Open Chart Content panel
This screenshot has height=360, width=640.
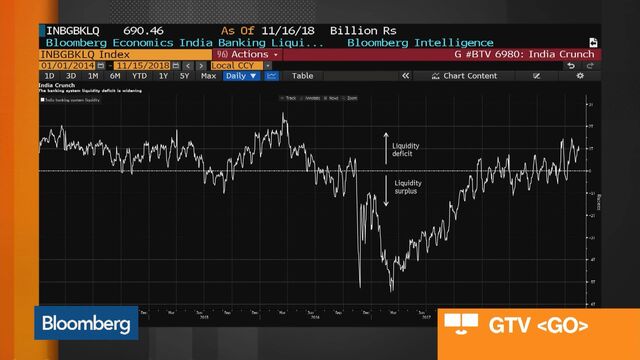pyautogui.click(x=464, y=76)
